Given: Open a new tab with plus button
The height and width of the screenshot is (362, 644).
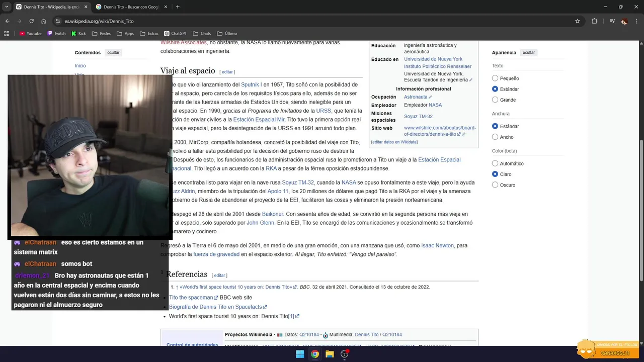Looking at the screenshot, I should click(x=178, y=7).
